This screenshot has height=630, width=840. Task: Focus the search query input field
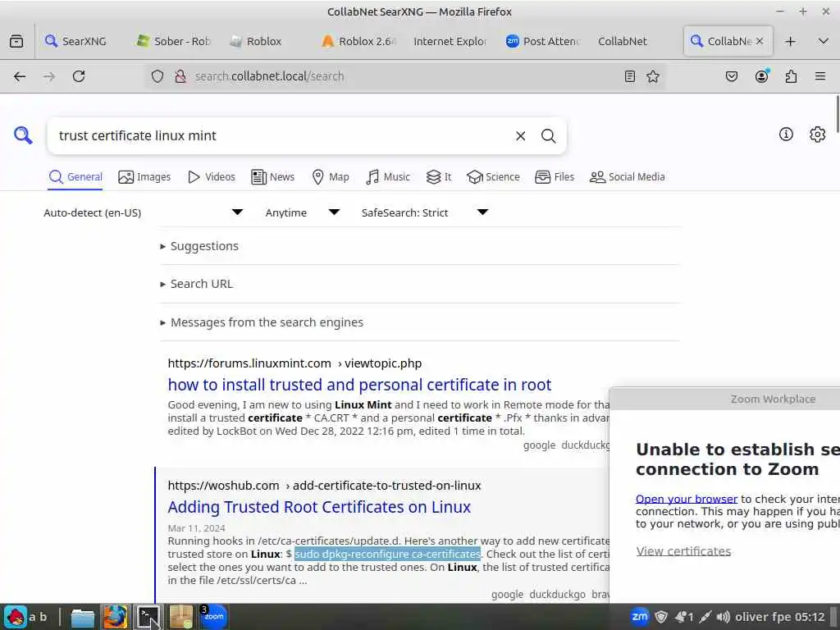coord(282,136)
